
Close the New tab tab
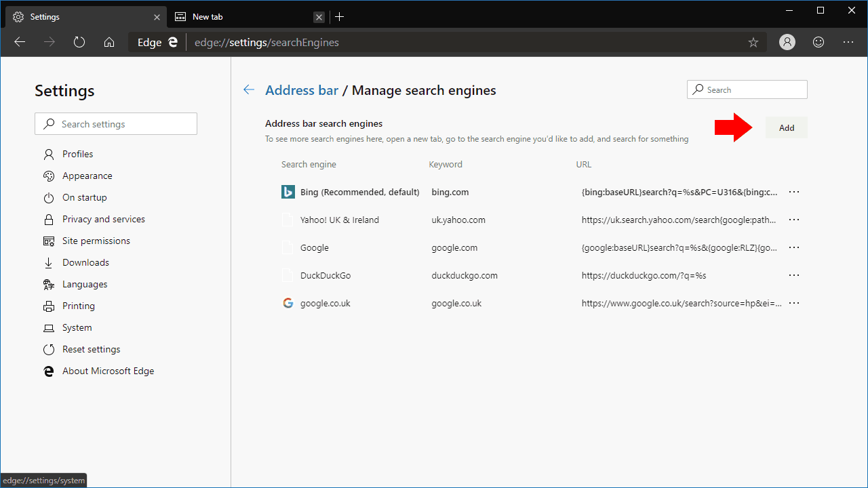(319, 17)
